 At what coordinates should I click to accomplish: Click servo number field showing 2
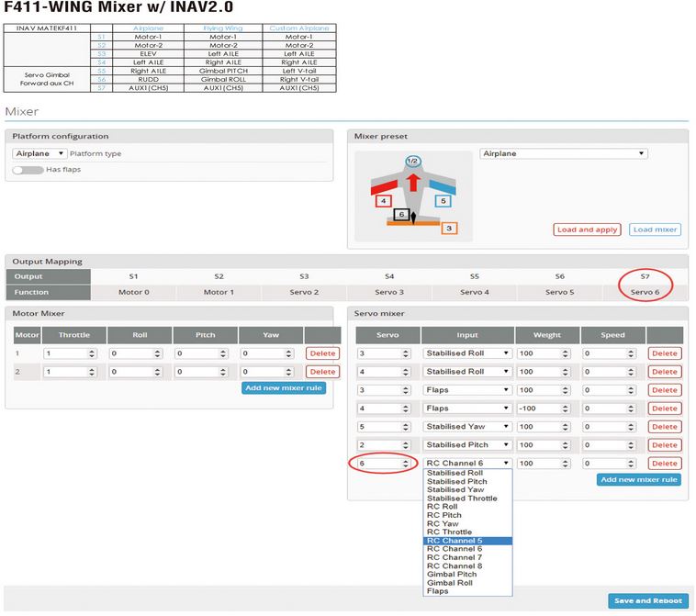384,445
